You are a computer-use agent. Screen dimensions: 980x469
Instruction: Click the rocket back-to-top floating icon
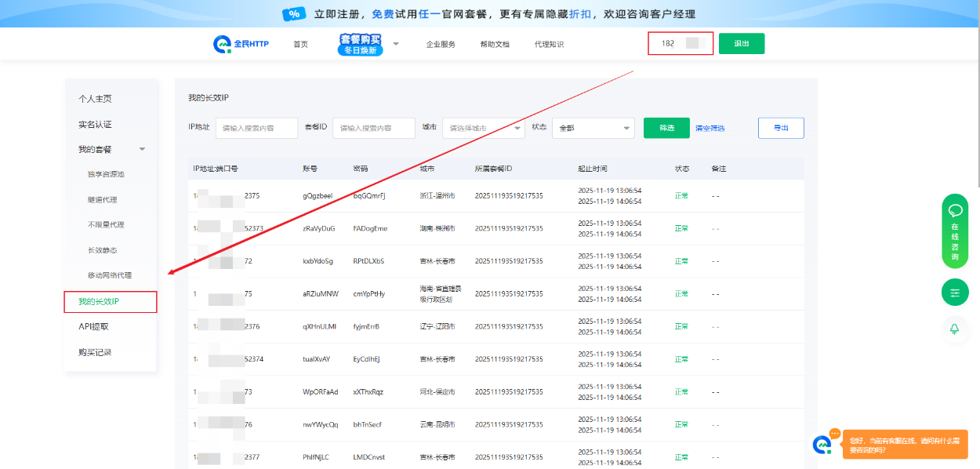955,329
